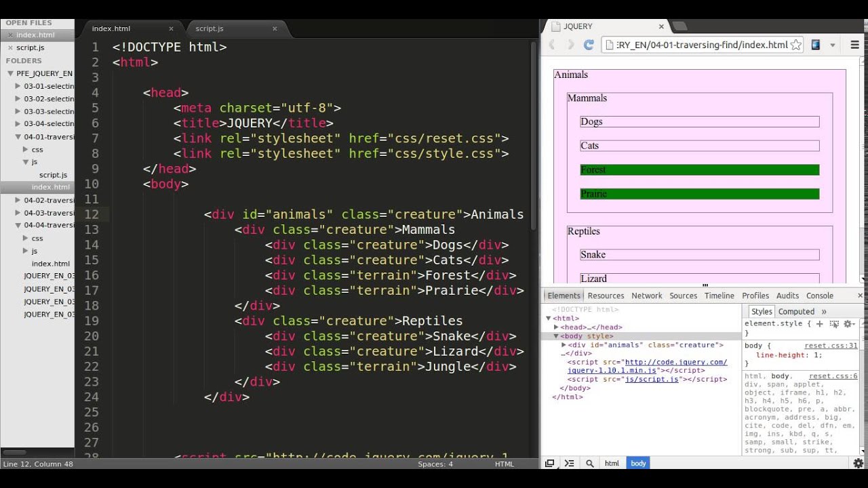
Task: Click the web page vertical scrollbar
Action: (x=863, y=169)
